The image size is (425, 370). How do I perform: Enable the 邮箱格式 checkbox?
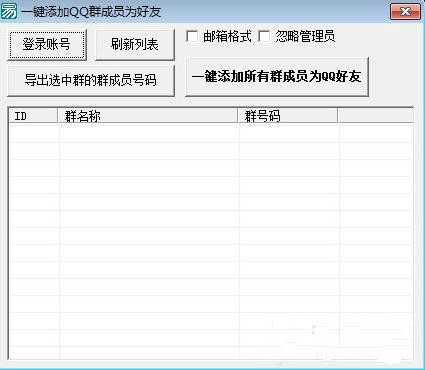pyautogui.click(x=192, y=36)
